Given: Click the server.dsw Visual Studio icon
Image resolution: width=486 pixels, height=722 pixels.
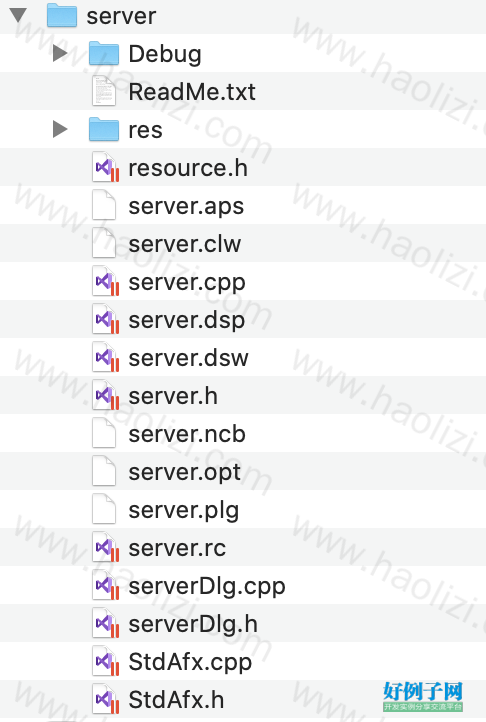Looking at the screenshot, I should 105,358.
